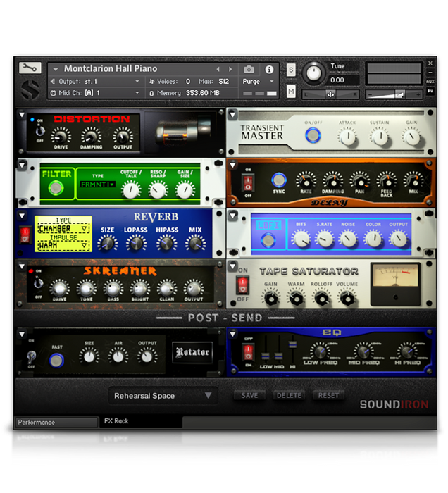The image size is (448, 493).
Task: Mute the instrument with M button
Action: click(x=291, y=92)
